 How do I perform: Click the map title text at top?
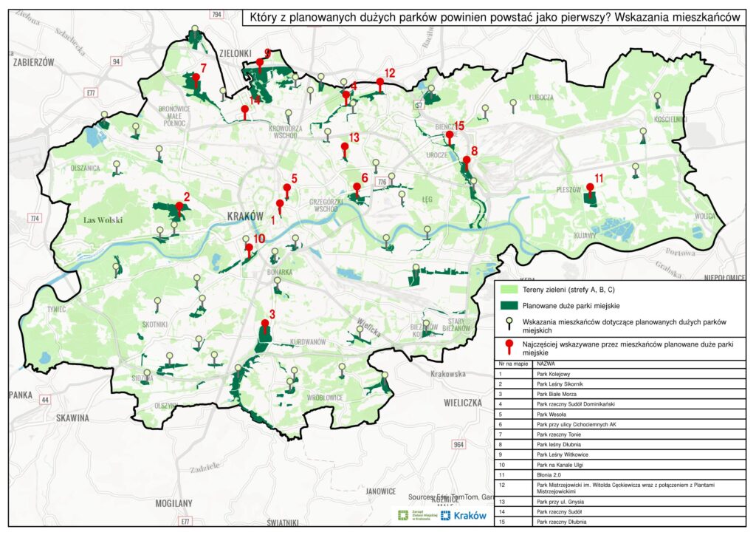(495, 17)
